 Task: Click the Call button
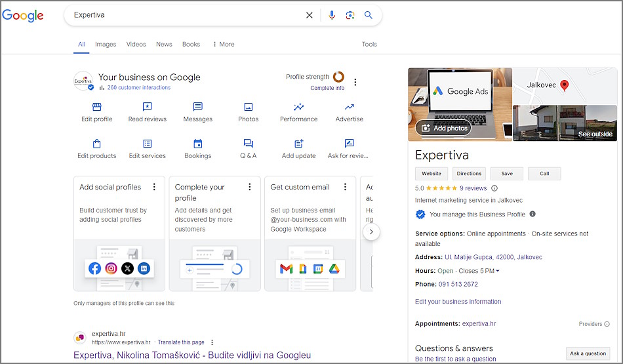(x=544, y=174)
